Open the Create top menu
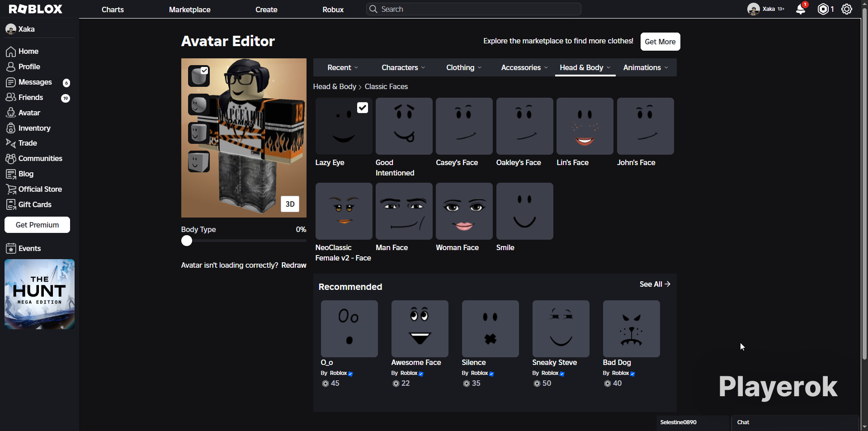Image resolution: width=868 pixels, height=431 pixels. (266, 9)
